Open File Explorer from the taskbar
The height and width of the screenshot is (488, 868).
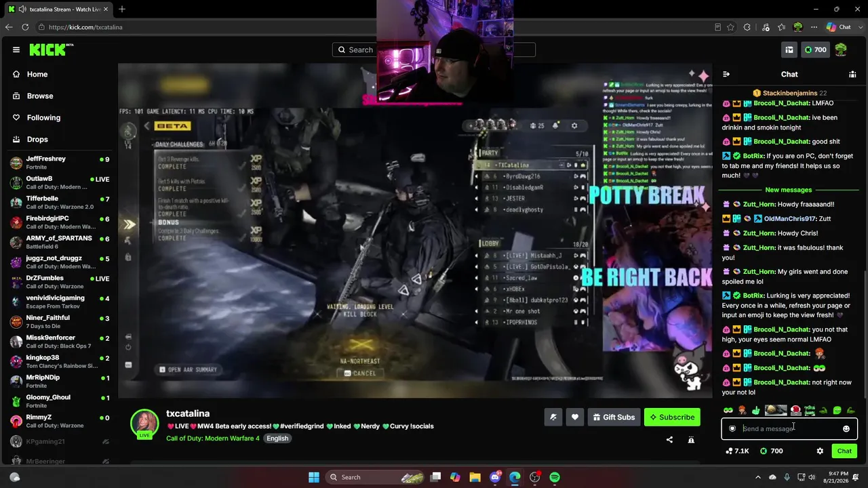coord(475,477)
